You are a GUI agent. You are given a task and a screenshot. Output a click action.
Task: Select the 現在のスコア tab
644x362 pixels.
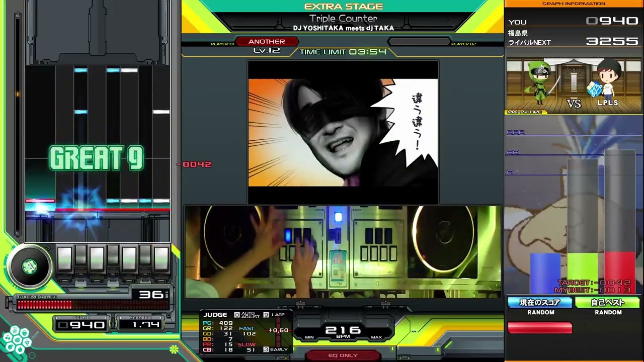540,303
